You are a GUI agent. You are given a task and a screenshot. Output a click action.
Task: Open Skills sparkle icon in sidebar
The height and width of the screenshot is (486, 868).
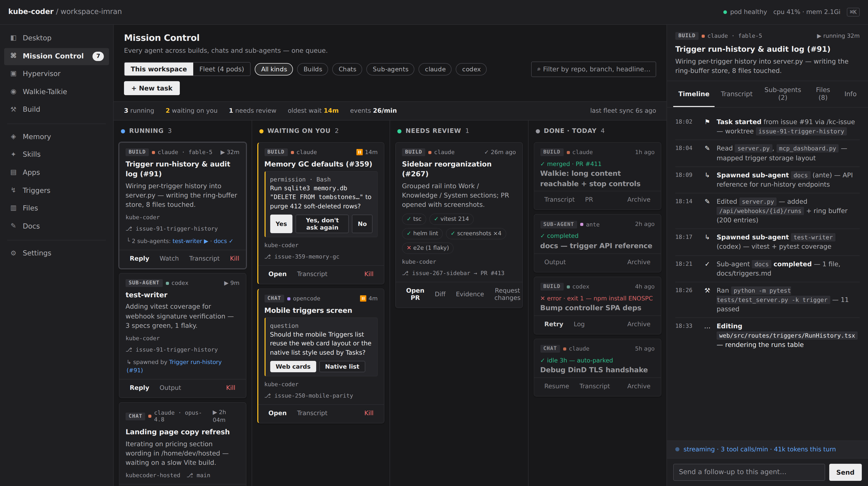click(x=13, y=154)
